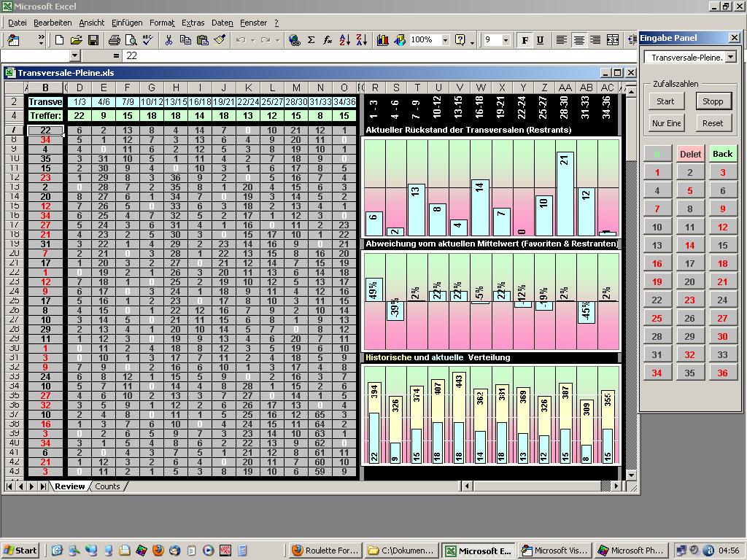This screenshot has width=747, height=560.
Task: Copy the selection using the Copy icon
Action: (185, 40)
